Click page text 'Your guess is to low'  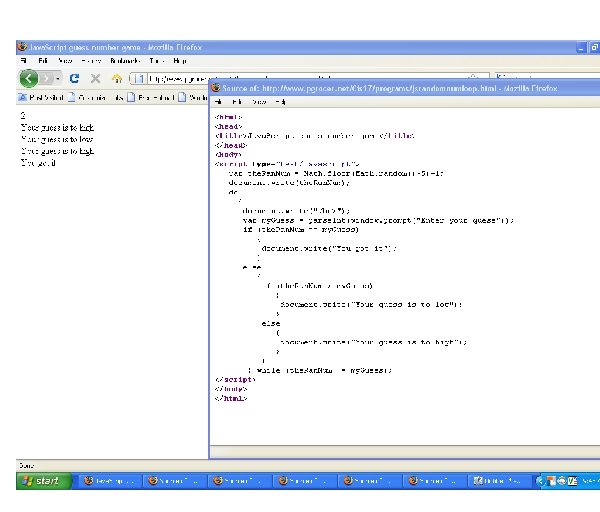[57, 139]
